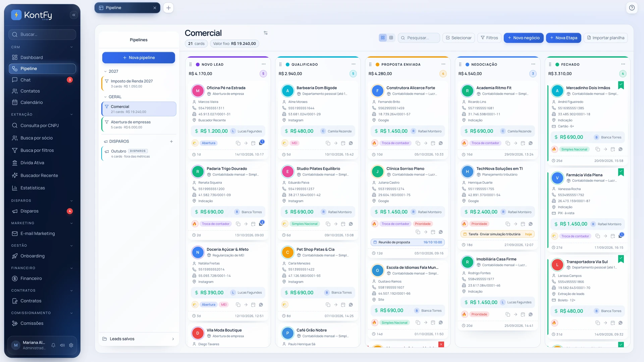
Task: Collapse the GERAL pipeline group
Action: (105, 97)
